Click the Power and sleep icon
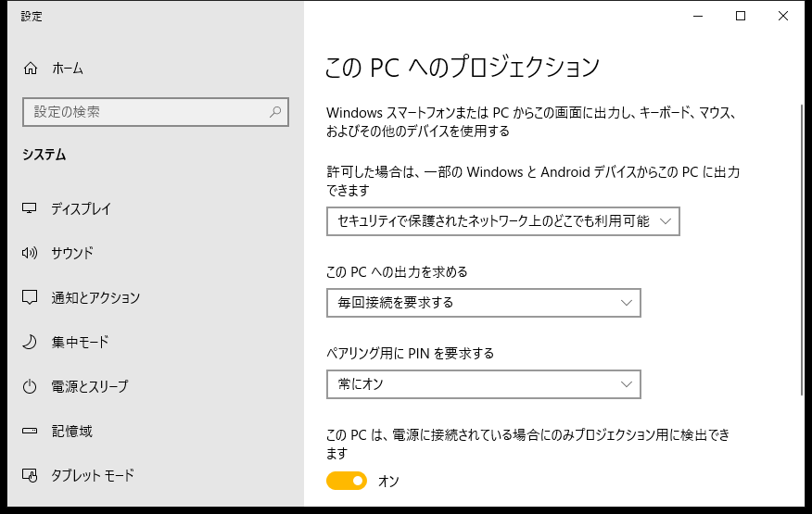Viewport: 812px width, 514px height. point(30,387)
